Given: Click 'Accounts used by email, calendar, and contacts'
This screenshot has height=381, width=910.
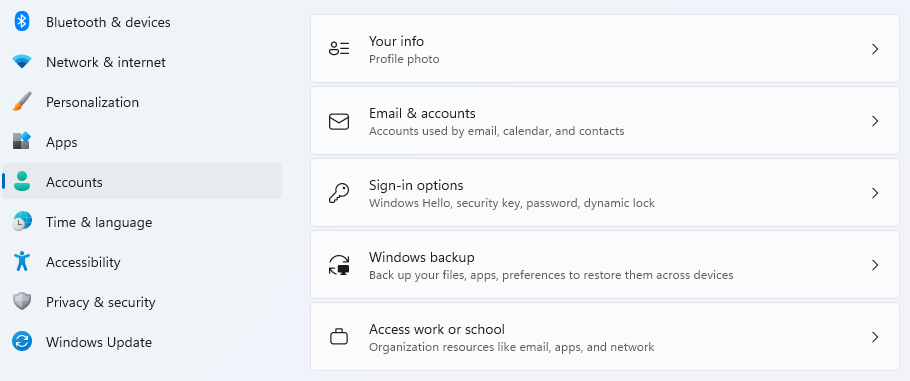Looking at the screenshot, I should click(x=497, y=131).
